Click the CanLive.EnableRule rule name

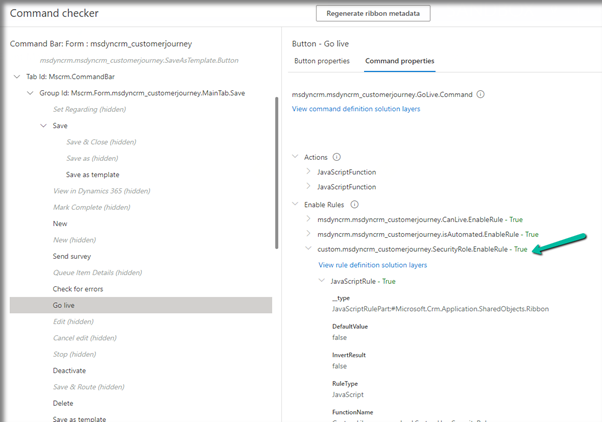click(410, 220)
